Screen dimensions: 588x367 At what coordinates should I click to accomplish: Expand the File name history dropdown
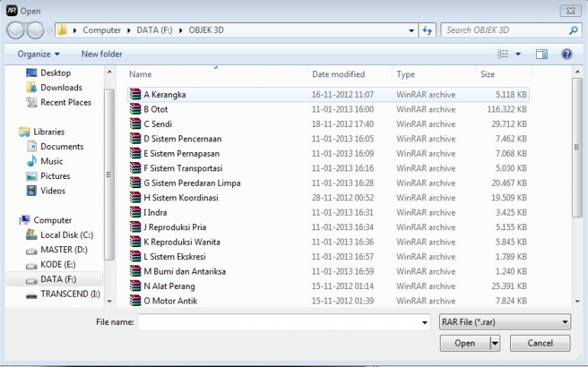[425, 323]
